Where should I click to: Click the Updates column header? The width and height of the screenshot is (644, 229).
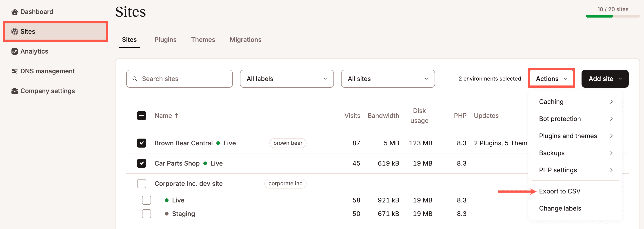pos(486,116)
